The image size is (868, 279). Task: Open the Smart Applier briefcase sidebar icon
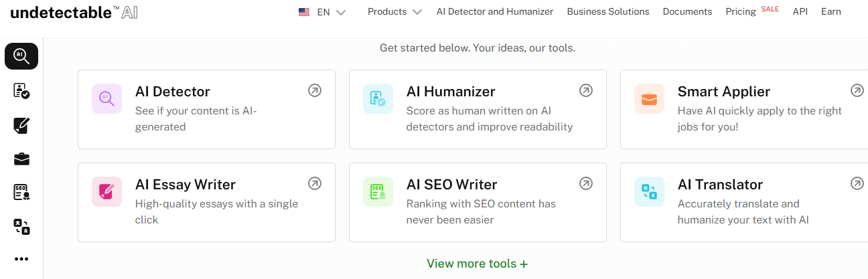tap(21, 159)
